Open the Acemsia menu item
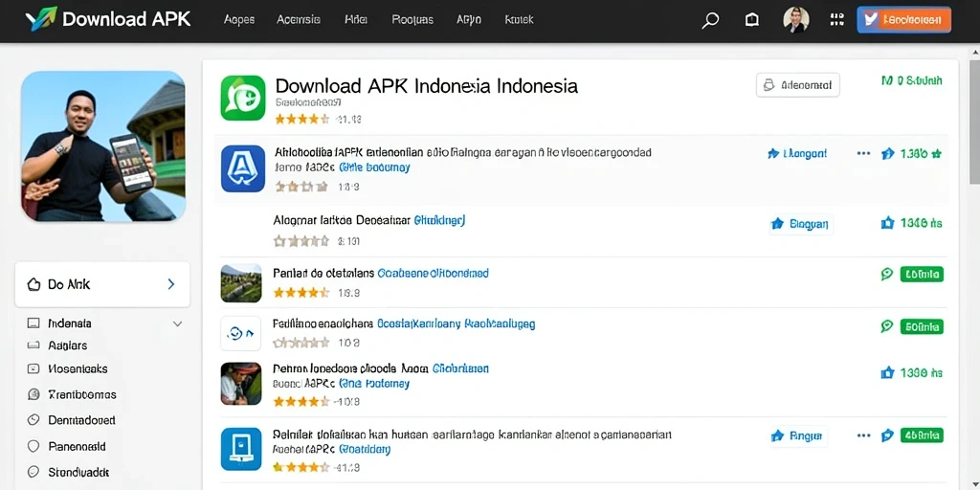 (299, 20)
